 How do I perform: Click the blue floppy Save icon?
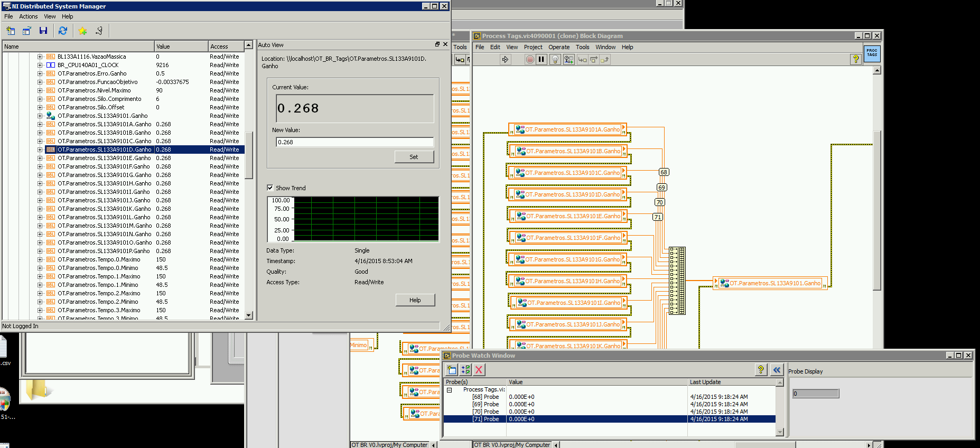tap(43, 31)
